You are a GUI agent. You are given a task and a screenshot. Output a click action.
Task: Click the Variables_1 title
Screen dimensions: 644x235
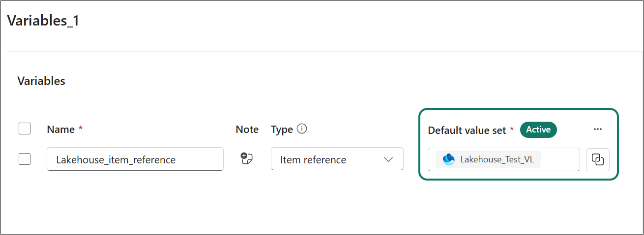pos(43,21)
